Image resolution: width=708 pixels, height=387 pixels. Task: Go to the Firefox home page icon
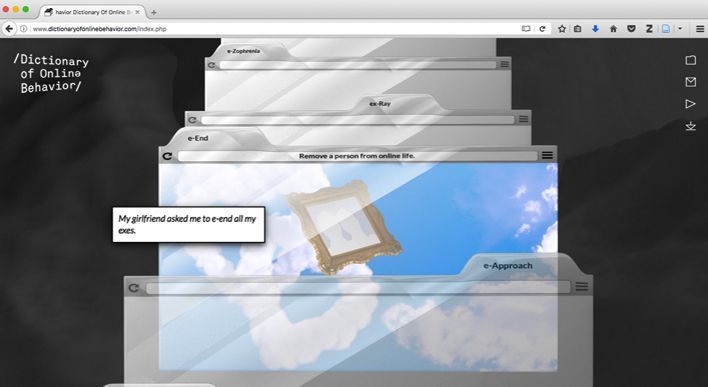point(613,29)
